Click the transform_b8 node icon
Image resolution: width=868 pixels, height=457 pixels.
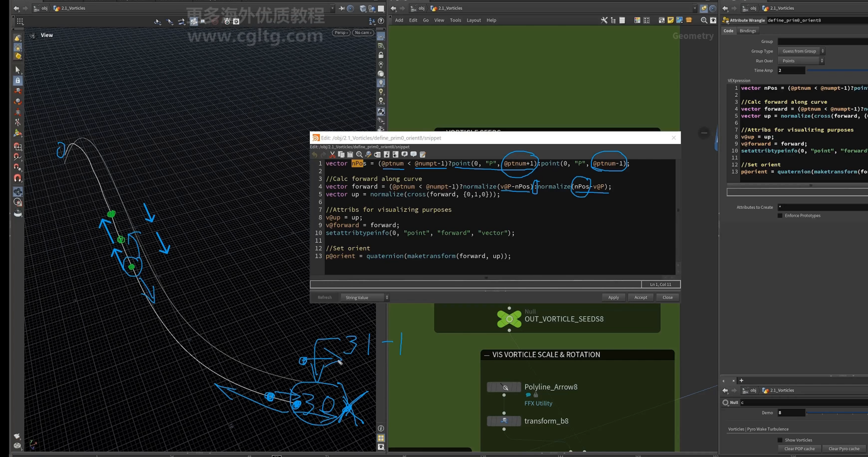[504, 421]
